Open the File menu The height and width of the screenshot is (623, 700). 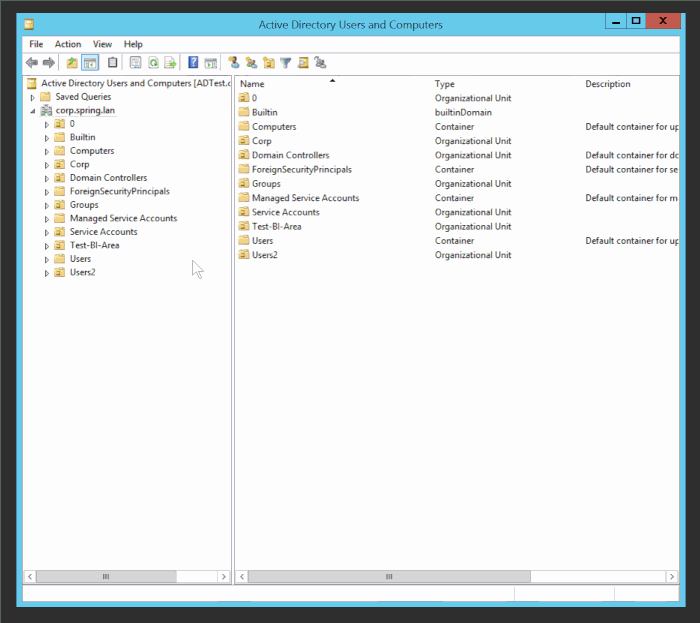pos(36,44)
